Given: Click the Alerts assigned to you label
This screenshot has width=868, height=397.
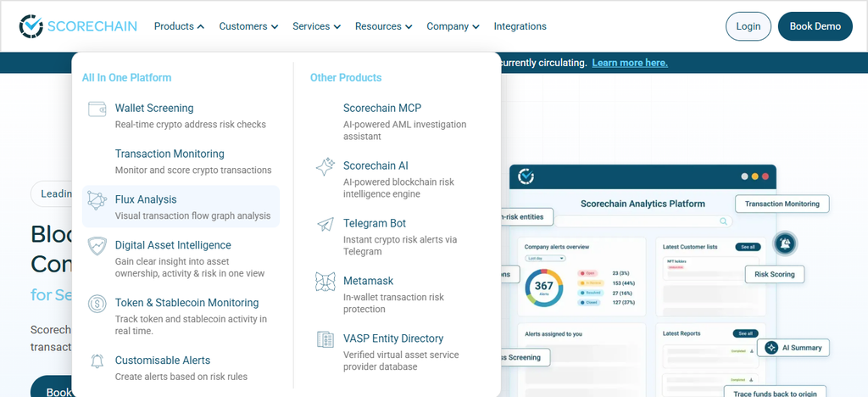Looking at the screenshot, I should click(x=554, y=334).
